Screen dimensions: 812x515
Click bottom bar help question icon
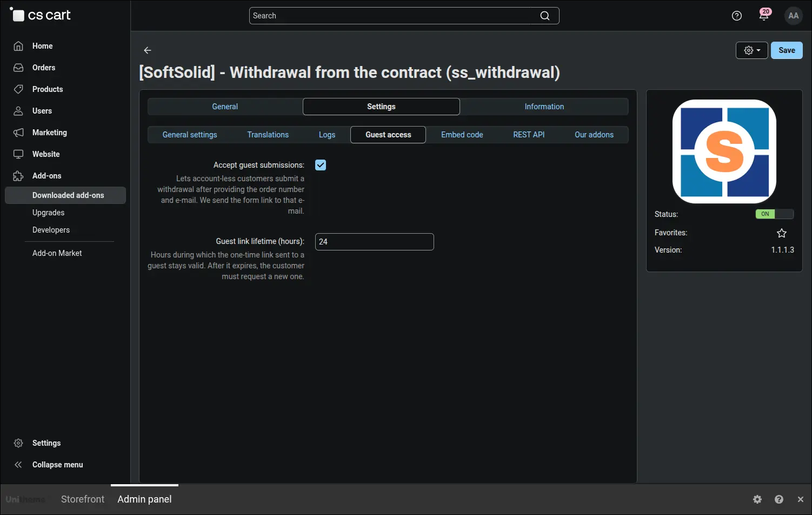point(779,499)
